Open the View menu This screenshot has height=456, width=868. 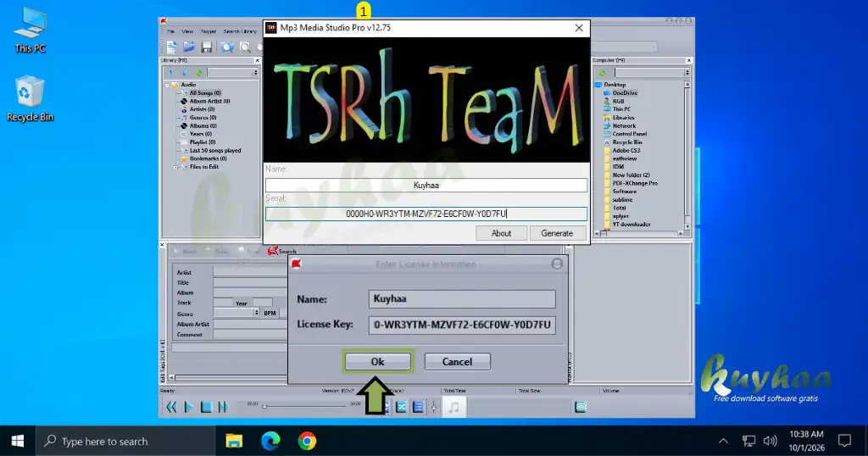pos(187,31)
